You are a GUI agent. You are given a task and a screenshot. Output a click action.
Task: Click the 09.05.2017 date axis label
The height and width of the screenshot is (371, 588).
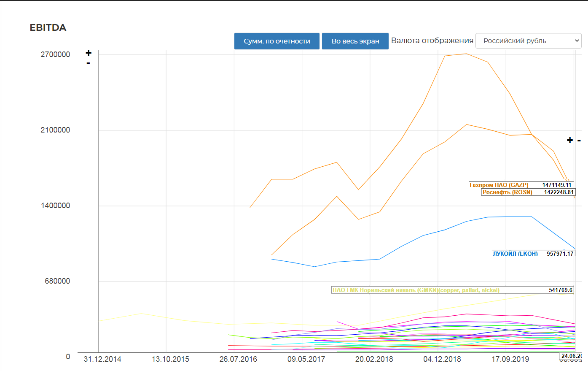point(306,359)
